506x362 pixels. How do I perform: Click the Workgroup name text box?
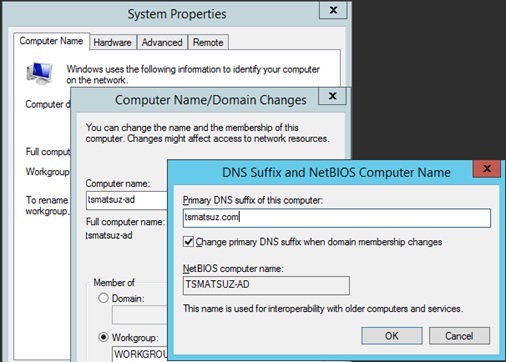[x=140, y=354]
